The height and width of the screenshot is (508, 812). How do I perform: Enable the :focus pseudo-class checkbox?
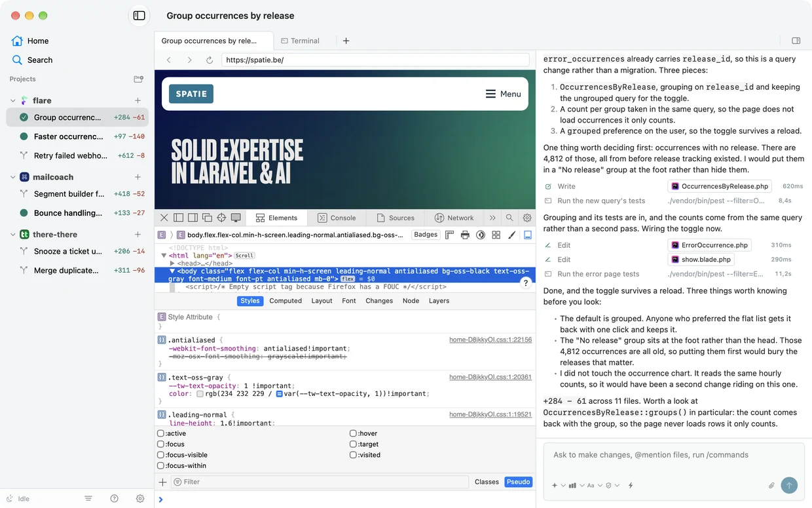coord(160,444)
